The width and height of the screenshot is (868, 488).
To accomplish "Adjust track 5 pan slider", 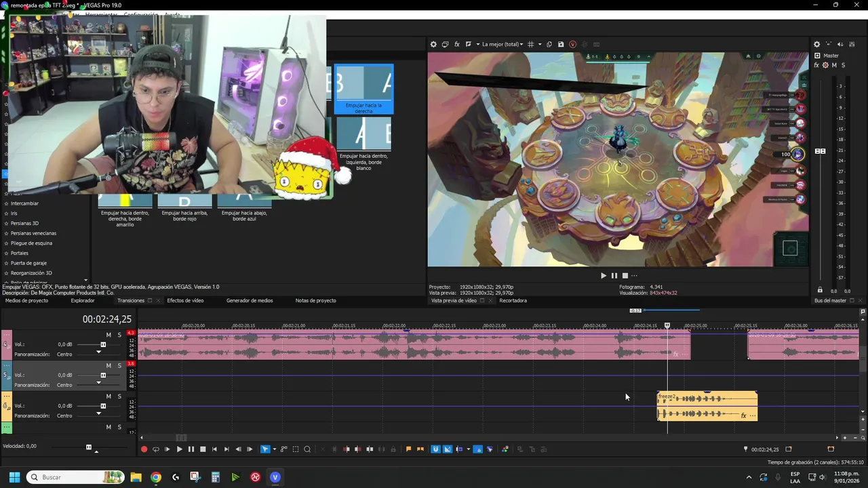I will tap(98, 384).
